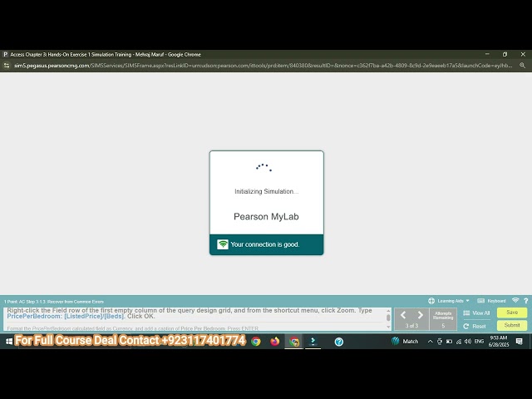This screenshot has height=399, width=532.
Task: Open Google Chrome from the taskbar
Action: (256, 342)
